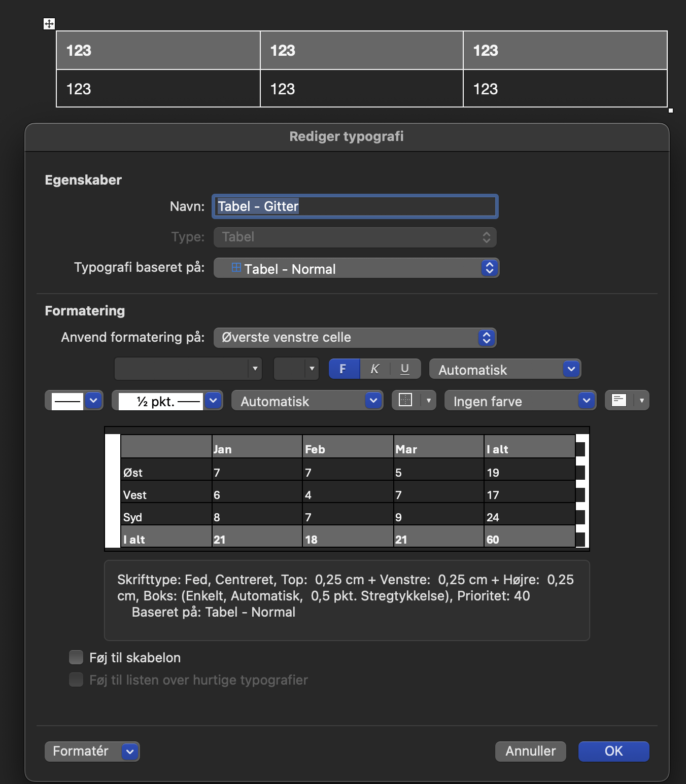Select the Navn text field showing Tabel - Gitter
The width and height of the screenshot is (686, 784).
[x=354, y=206]
